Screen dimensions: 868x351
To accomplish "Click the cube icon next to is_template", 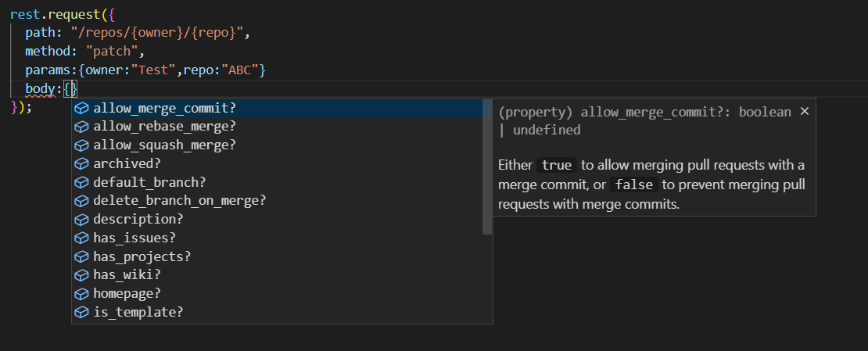I will tap(81, 312).
